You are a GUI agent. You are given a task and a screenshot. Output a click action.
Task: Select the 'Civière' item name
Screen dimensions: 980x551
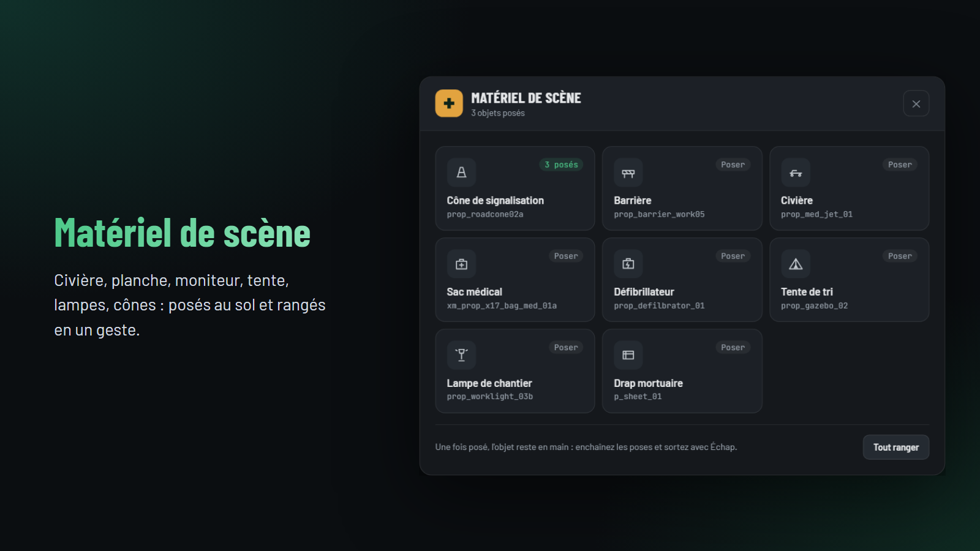point(797,200)
